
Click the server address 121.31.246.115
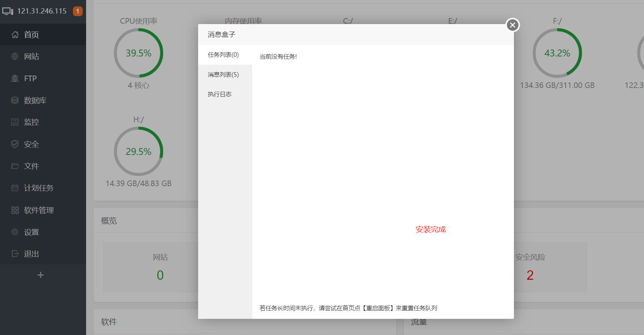click(42, 11)
